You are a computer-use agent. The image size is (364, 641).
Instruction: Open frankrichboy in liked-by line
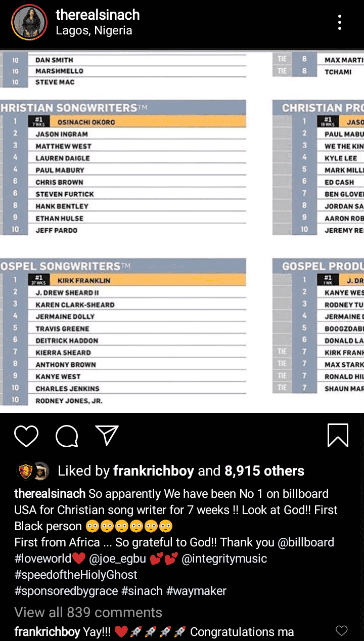pyautogui.click(x=153, y=471)
